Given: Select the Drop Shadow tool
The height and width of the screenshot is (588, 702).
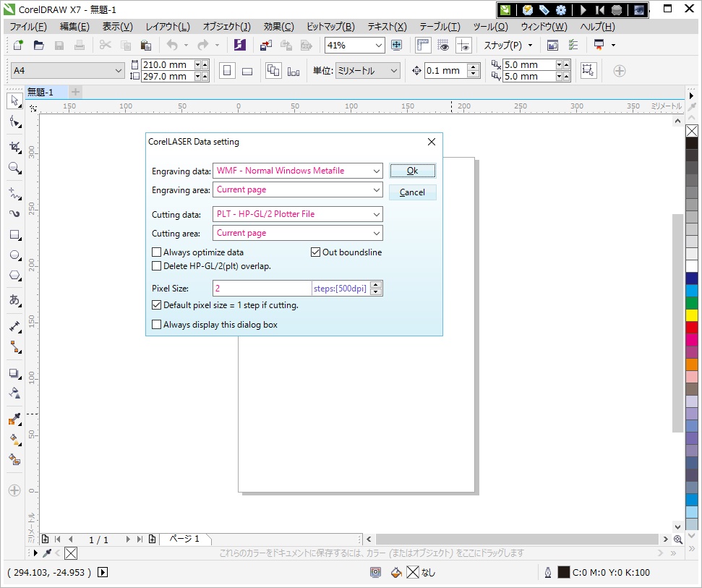Looking at the screenshot, I should pyautogui.click(x=14, y=373).
